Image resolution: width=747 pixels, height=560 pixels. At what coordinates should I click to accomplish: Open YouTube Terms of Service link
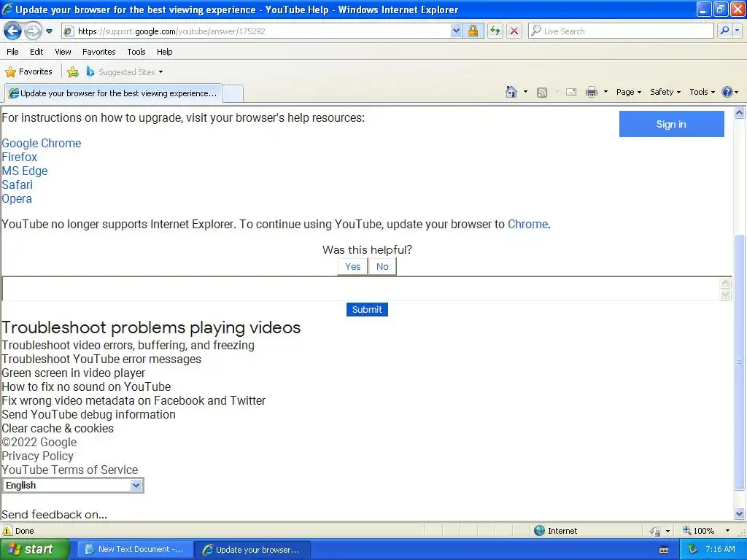pyautogui.click(x=70, y=470)
